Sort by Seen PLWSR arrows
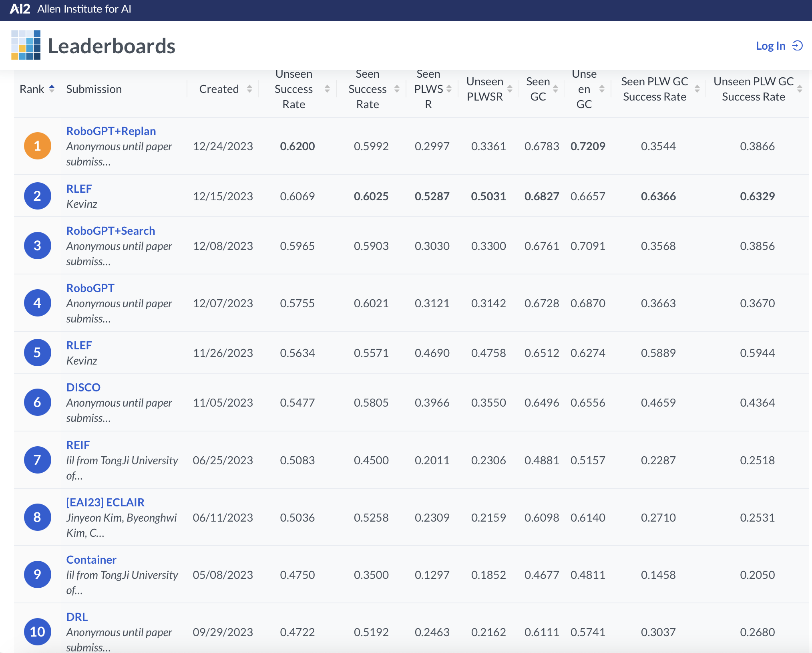The width and height of the screenshot is (812, 653). pos(449,89)
